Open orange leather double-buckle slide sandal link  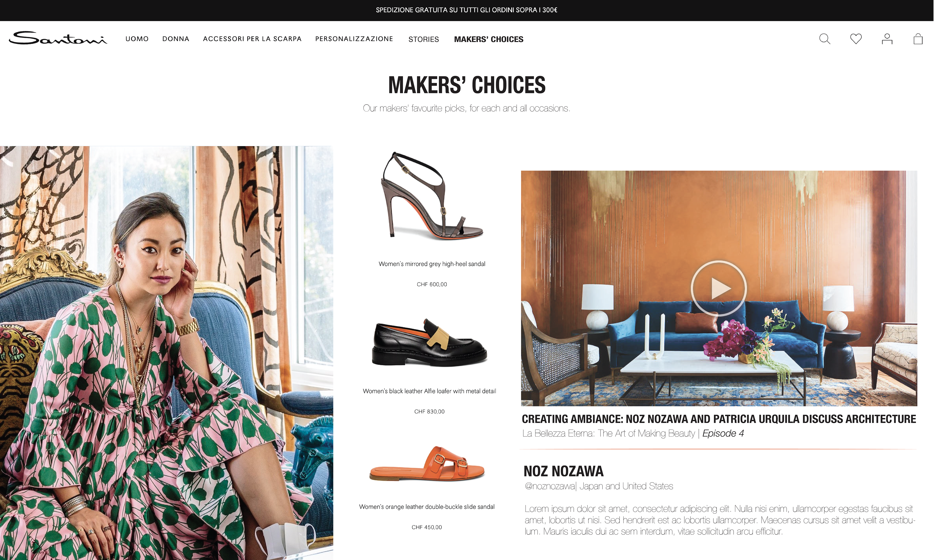[x=427, y=507]
